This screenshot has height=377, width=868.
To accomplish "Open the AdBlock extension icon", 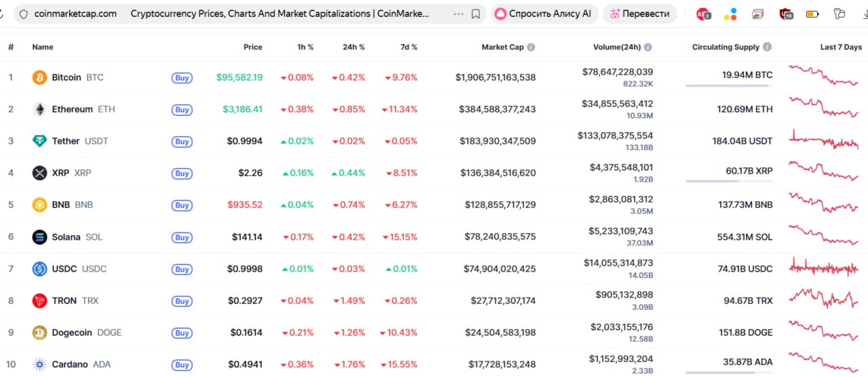I will click(x=703, y=14).
